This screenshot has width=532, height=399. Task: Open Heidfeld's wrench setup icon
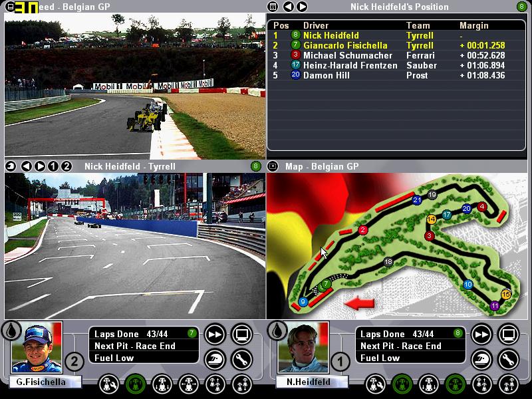[x=509, y=360]
